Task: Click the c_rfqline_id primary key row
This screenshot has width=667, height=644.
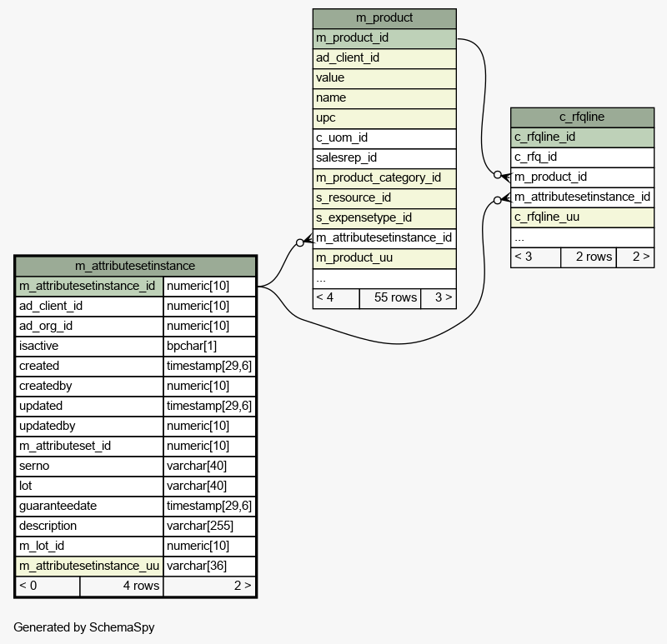Action: click(x=582, y=137)
